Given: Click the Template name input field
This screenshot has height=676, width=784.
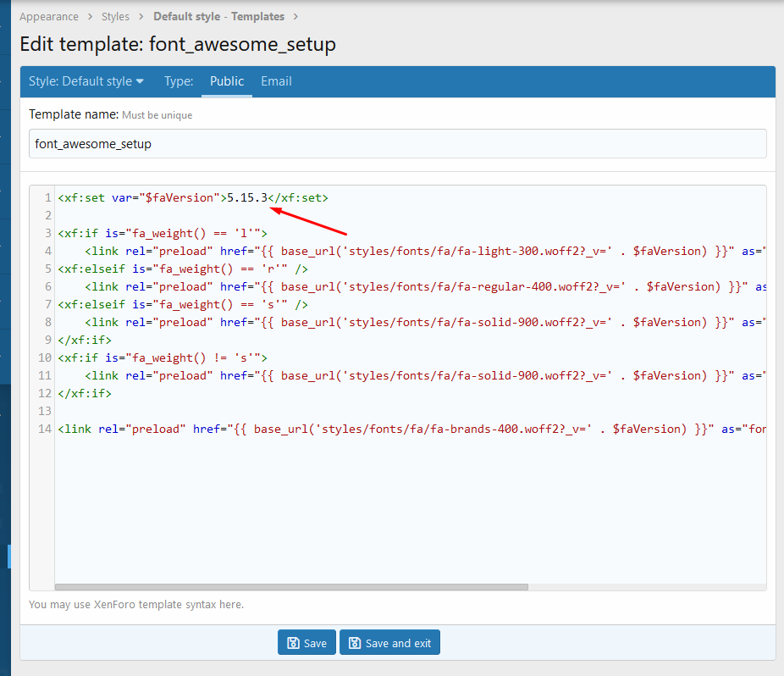Looking at the screenshot, I should [397, 144].
